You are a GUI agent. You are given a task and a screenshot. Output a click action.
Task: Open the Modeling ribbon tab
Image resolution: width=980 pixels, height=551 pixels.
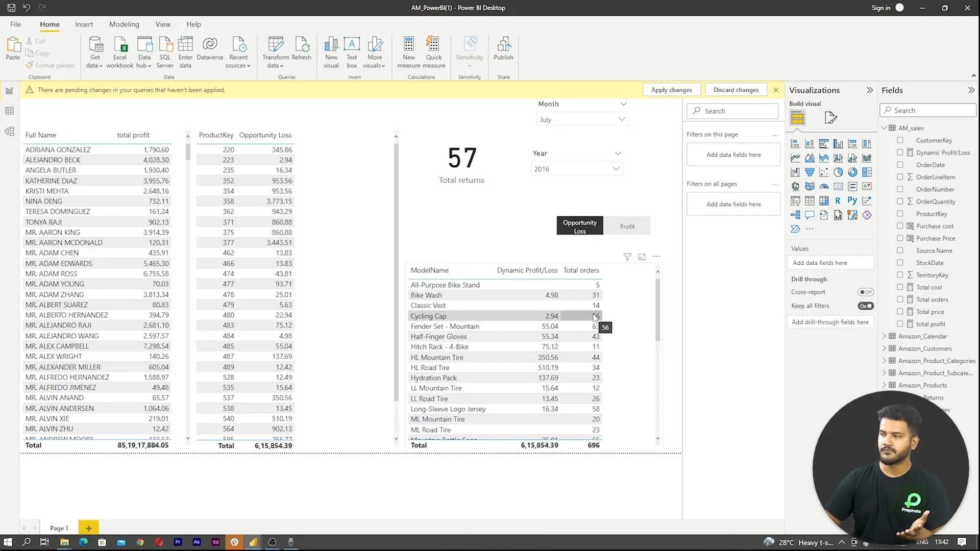[x=124, y=24]
